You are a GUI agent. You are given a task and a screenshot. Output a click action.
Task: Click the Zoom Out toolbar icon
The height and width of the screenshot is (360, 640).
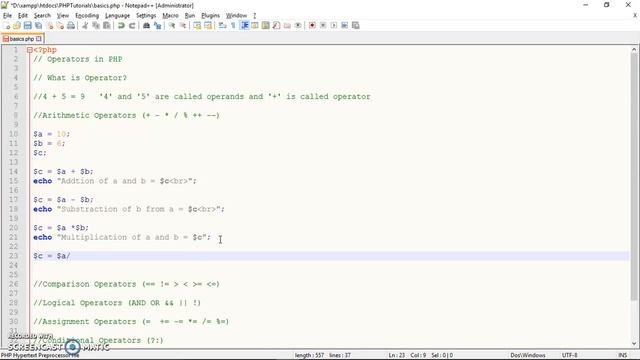coord(182,25)
